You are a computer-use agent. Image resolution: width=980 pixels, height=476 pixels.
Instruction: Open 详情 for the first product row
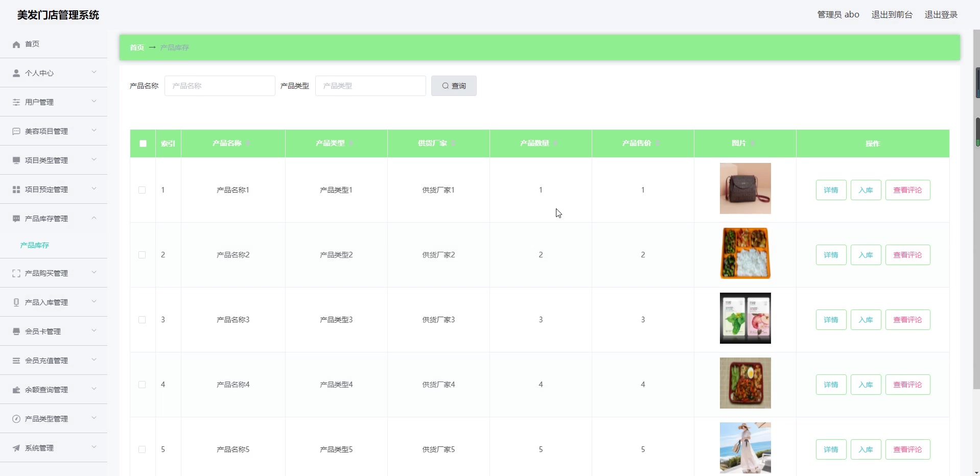point(831,190)
